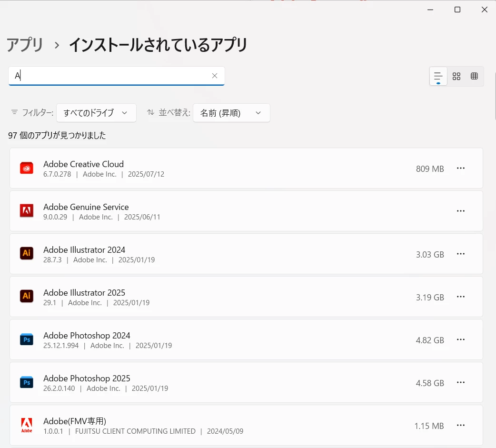Select the Adobe Genuine Service name text
Screen dimensions: 496x448
tap(86, 207)
